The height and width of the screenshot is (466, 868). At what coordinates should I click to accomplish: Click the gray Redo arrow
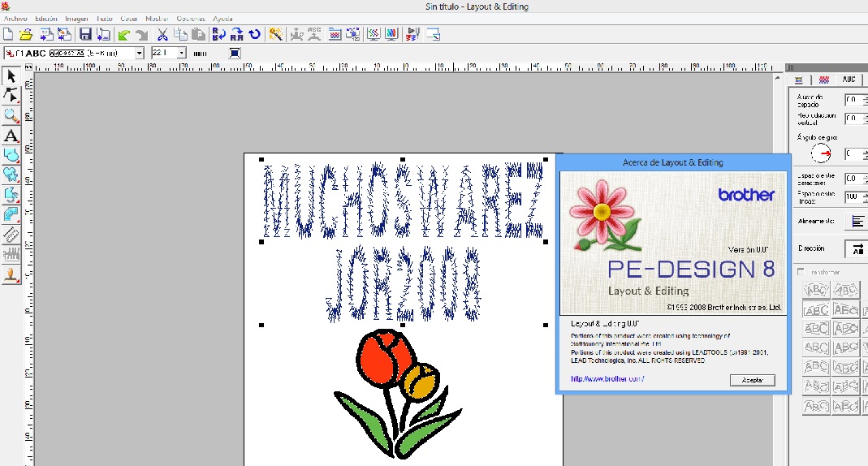point(142,35)
